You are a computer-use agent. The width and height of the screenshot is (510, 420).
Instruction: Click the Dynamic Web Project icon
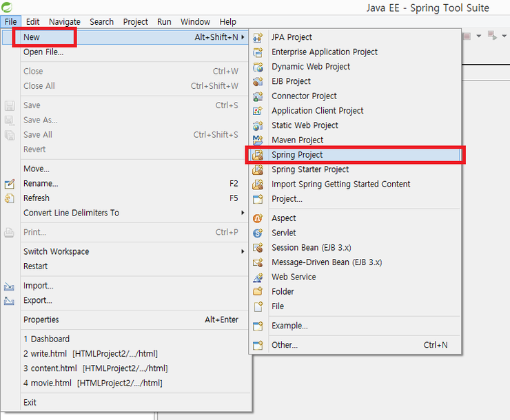(x=258, y=67)
